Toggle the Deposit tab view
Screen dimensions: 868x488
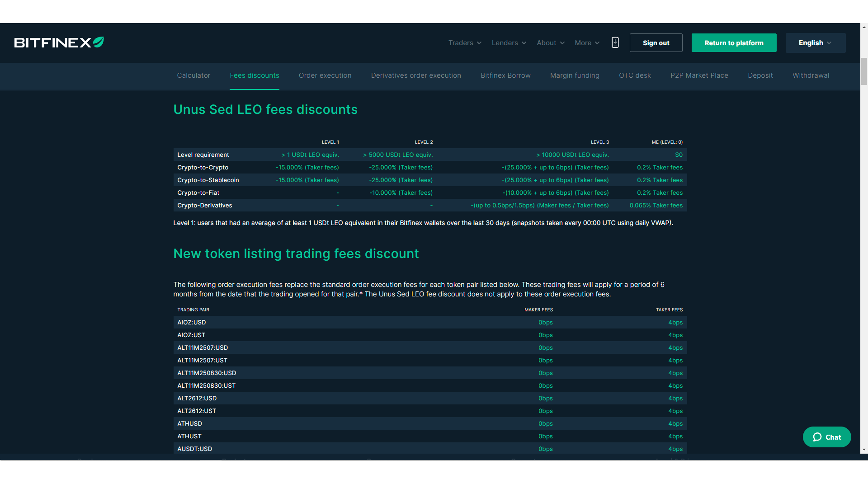coord(760,75)
